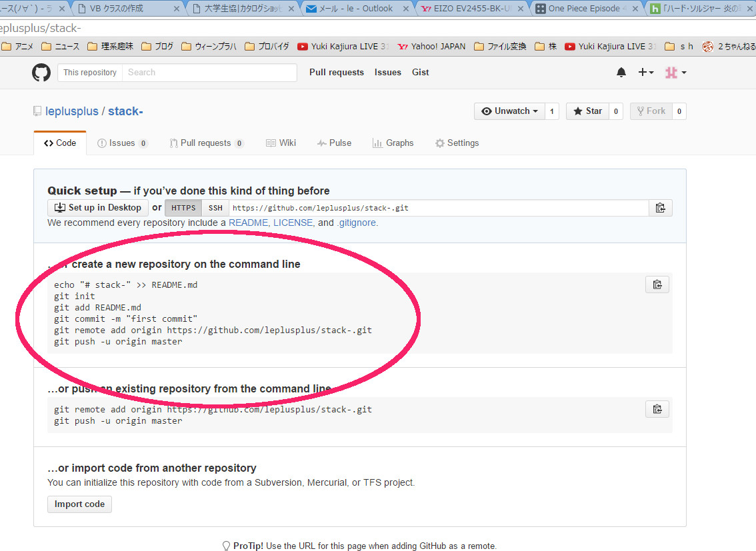Click Issues in top navigation

(387, 72)
